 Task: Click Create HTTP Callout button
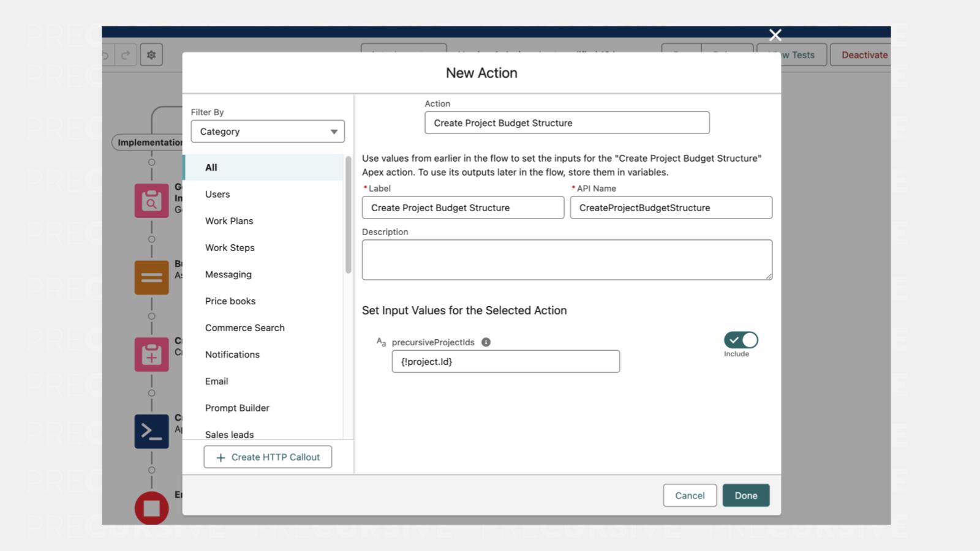click(x=268, y=457)
